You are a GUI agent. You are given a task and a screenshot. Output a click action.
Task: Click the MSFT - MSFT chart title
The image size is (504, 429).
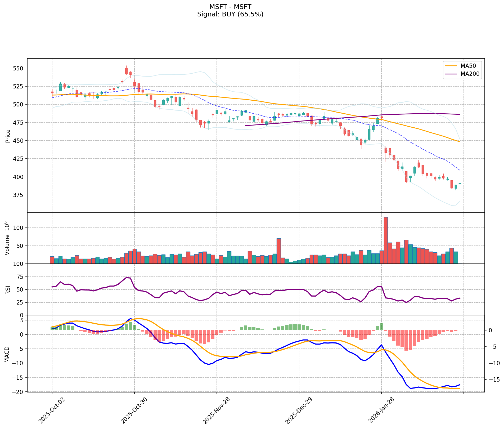point(230,7)
